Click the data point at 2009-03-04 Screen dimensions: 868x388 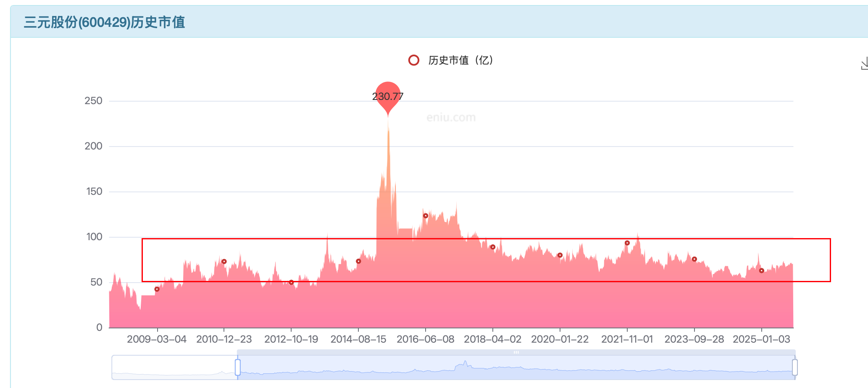pos(157,289)
